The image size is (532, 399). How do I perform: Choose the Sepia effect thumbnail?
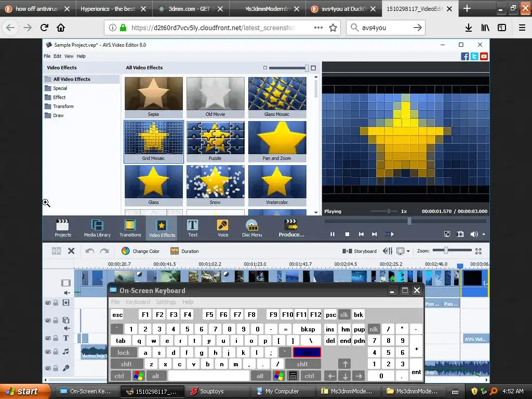(x=153, y=97)
